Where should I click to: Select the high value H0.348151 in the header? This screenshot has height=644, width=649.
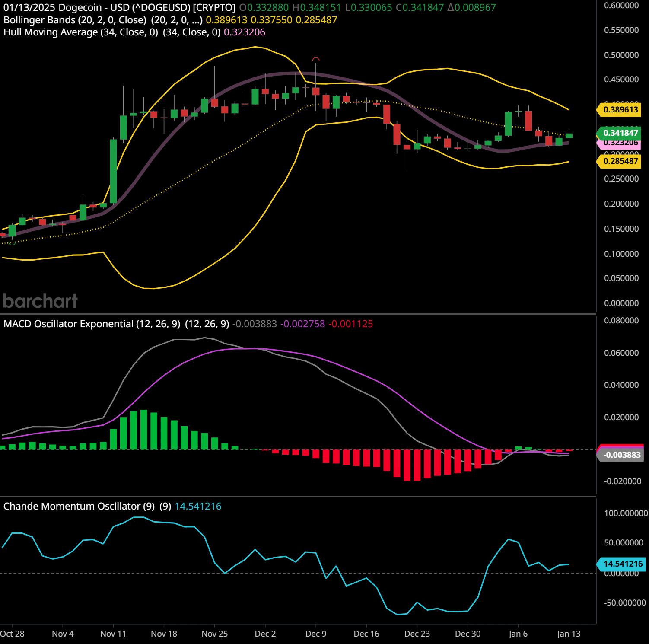(317, 7)
